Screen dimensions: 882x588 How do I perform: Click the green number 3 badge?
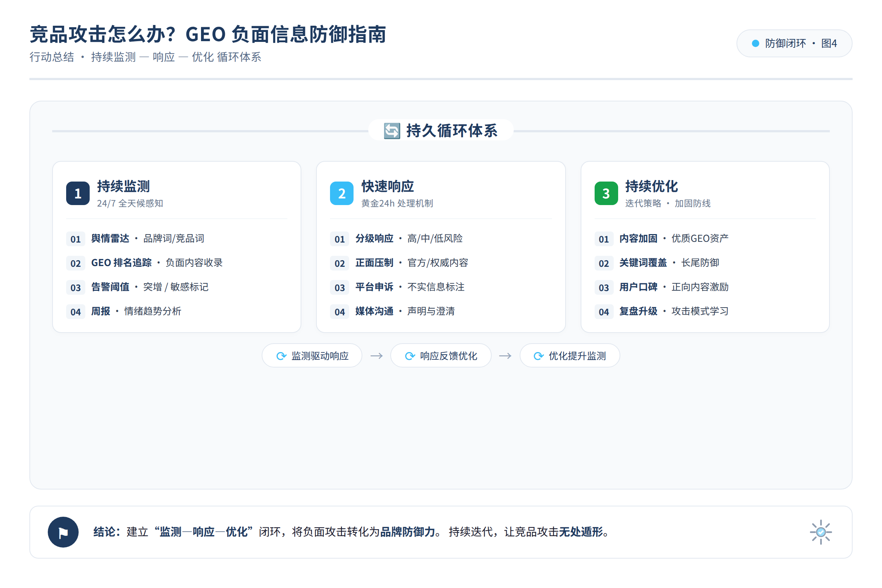click(606, 194)
